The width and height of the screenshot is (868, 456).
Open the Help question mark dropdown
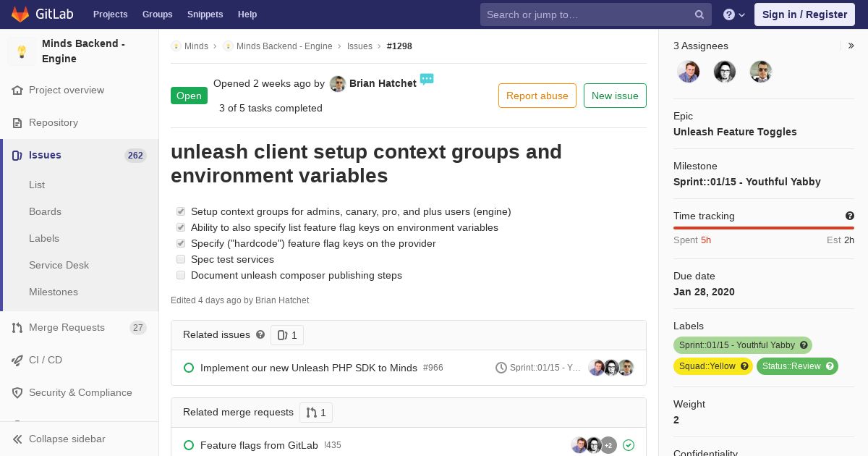tap(734, 14)
